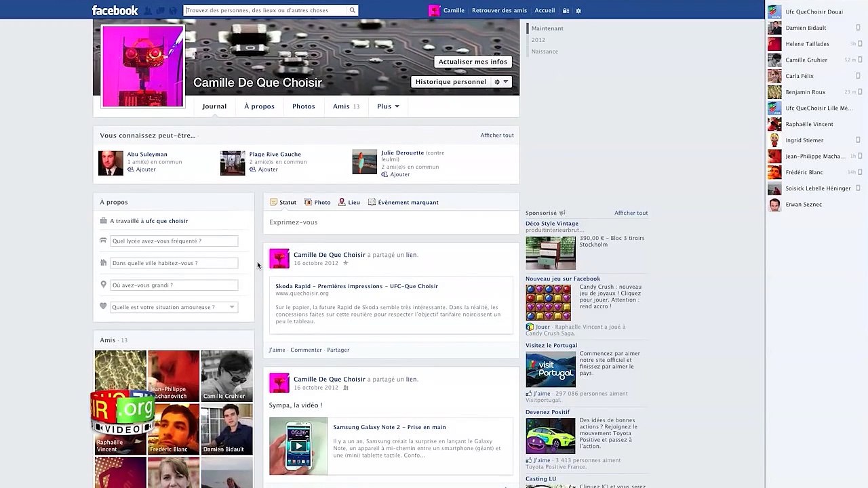Open the Plus dropdown tab
Screen dimensions: 868x488
[388, 106]
